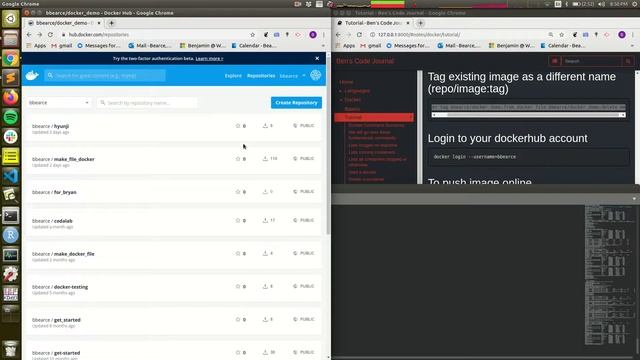Click the Docker whale logo in Docker Hub
The width and height of the screenshot is (640, 360).
[32, 76]
